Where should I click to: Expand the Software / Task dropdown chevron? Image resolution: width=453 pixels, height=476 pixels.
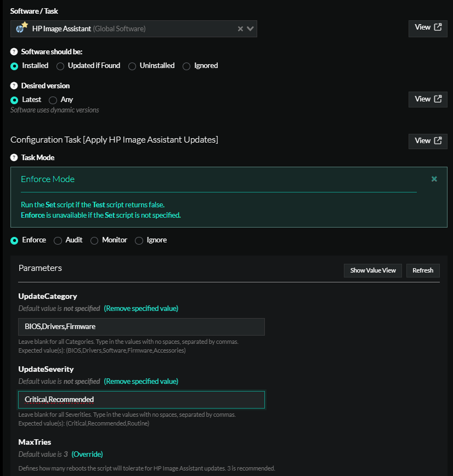pos(250,29)
